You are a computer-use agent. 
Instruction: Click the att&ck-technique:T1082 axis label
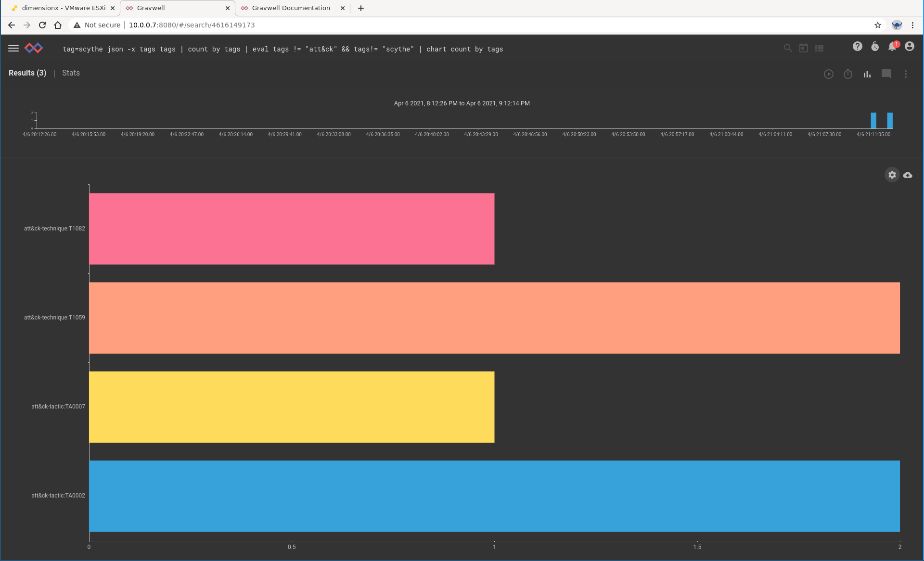click(x=54, y=229)
